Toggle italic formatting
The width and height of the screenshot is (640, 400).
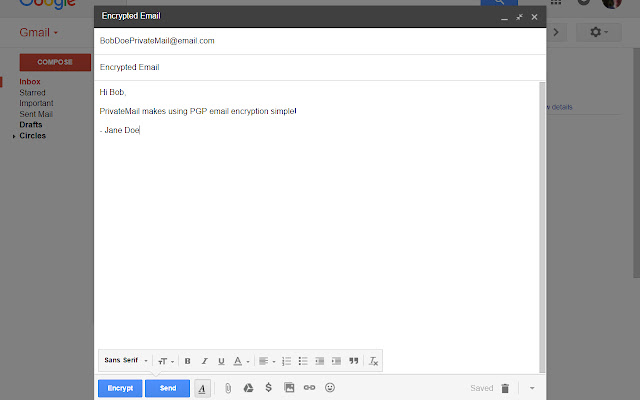(204, 361)
